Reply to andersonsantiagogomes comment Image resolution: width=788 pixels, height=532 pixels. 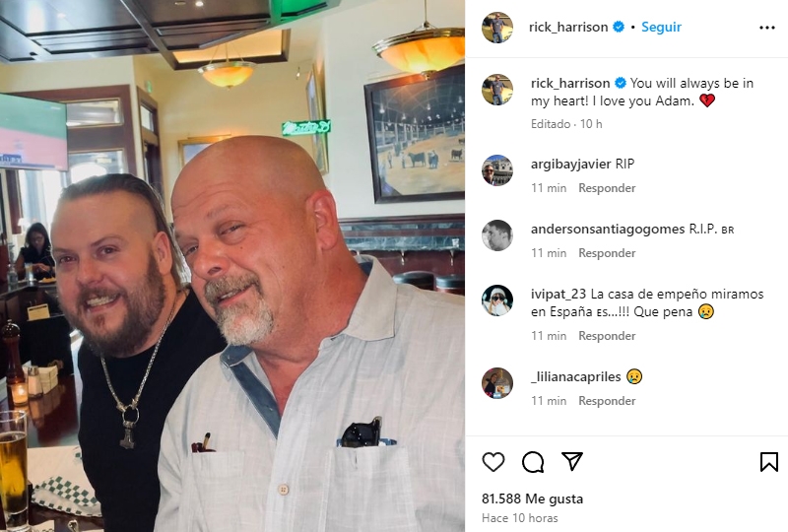coord(607,253)
